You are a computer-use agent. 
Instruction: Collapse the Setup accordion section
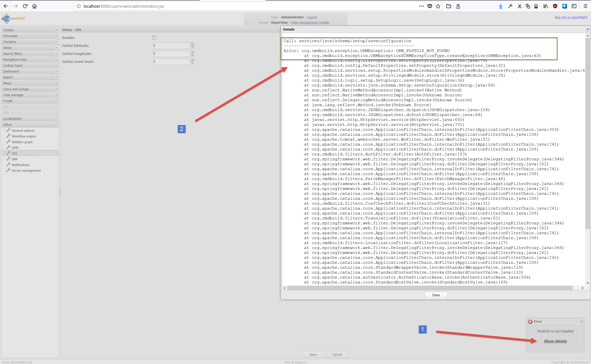pyautogui.click(x=56, y=124)
